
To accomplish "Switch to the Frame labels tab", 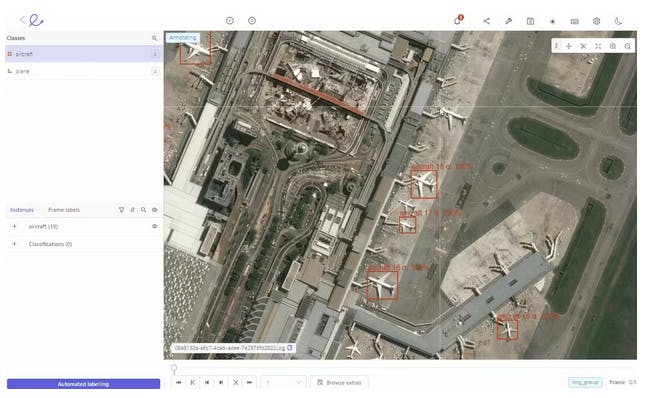I will pos(64,210).
